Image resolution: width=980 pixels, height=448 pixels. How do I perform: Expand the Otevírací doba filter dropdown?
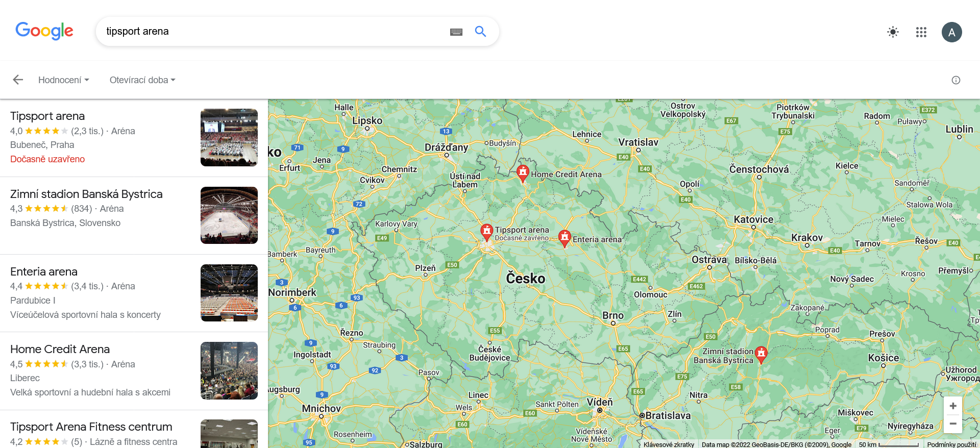[x=142, y=80]
